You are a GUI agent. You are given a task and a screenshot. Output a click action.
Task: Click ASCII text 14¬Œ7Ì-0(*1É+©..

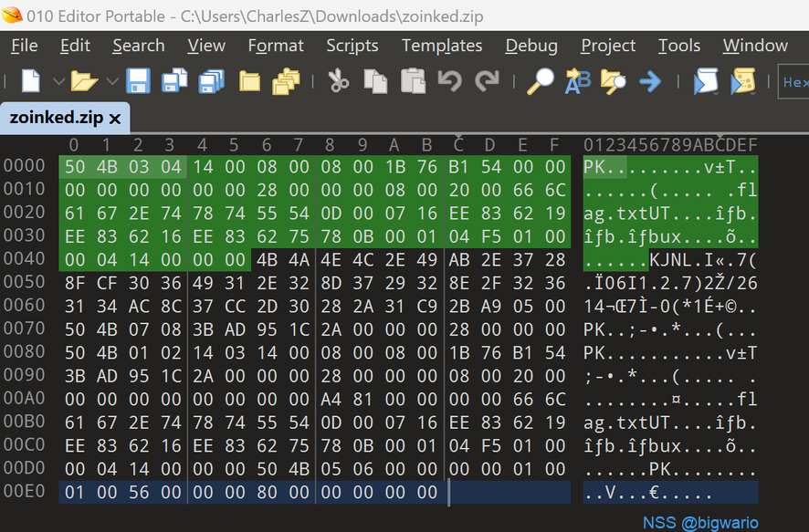(670, 307)
